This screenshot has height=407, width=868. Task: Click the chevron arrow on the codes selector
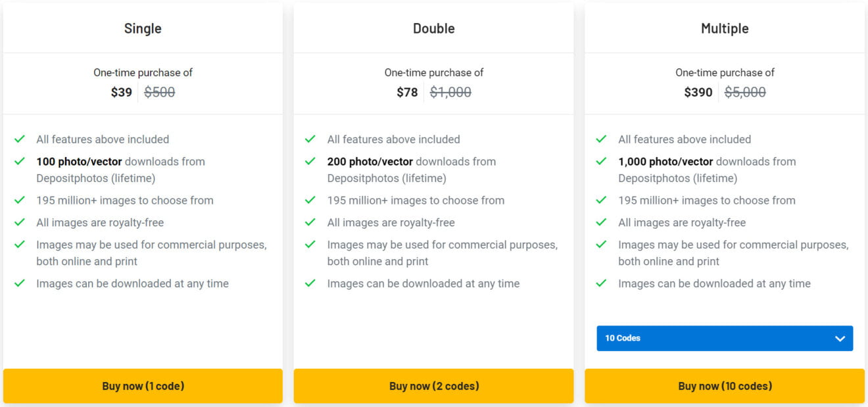click(x=840, y=338)
